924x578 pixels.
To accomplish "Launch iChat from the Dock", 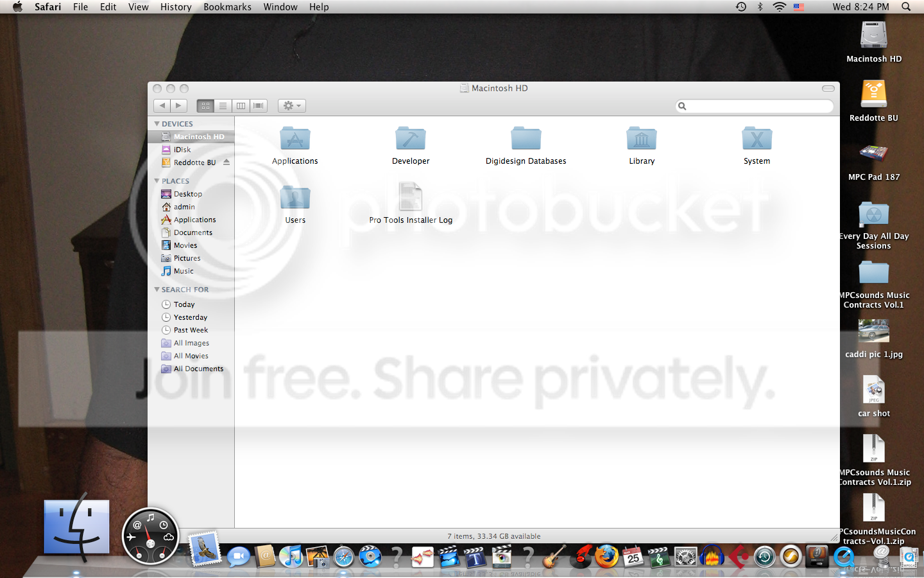I will coord(238,556).
